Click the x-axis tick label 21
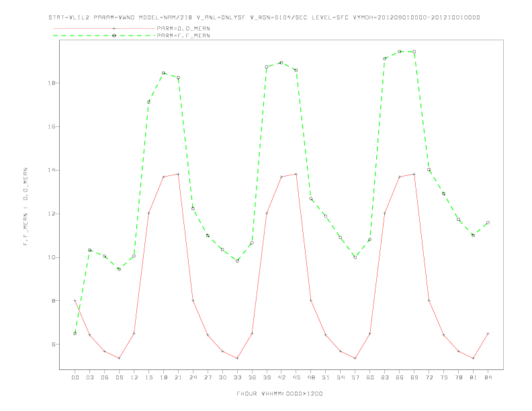The width and height of the screenshot is (532, 411). (178, 377)
